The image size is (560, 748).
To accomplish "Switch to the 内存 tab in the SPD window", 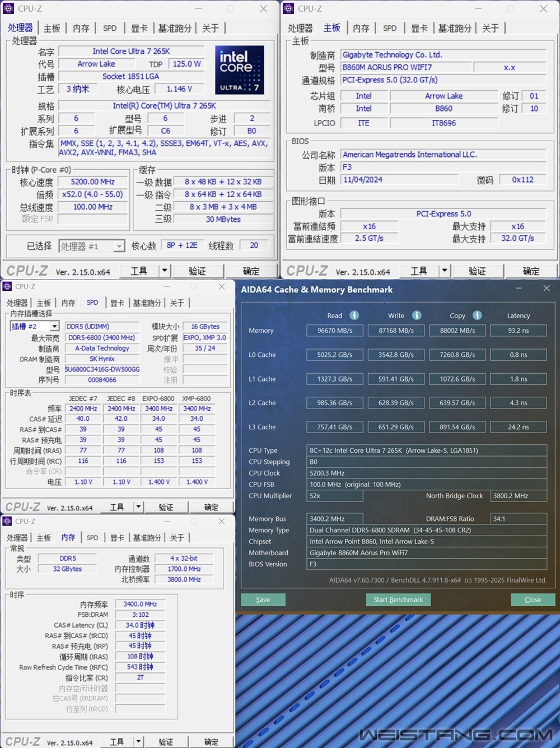I will pyautogui.click(x=68, y=303).
